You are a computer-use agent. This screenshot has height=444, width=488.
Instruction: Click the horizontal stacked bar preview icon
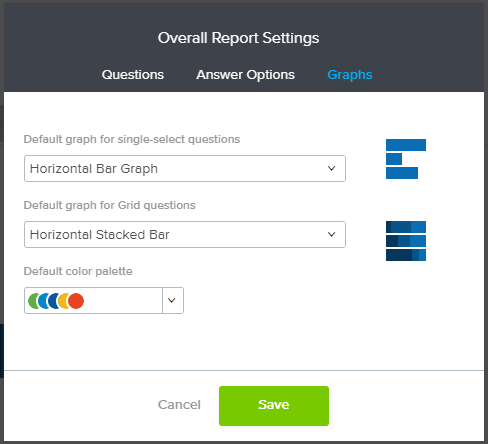(x=406, y=241)
